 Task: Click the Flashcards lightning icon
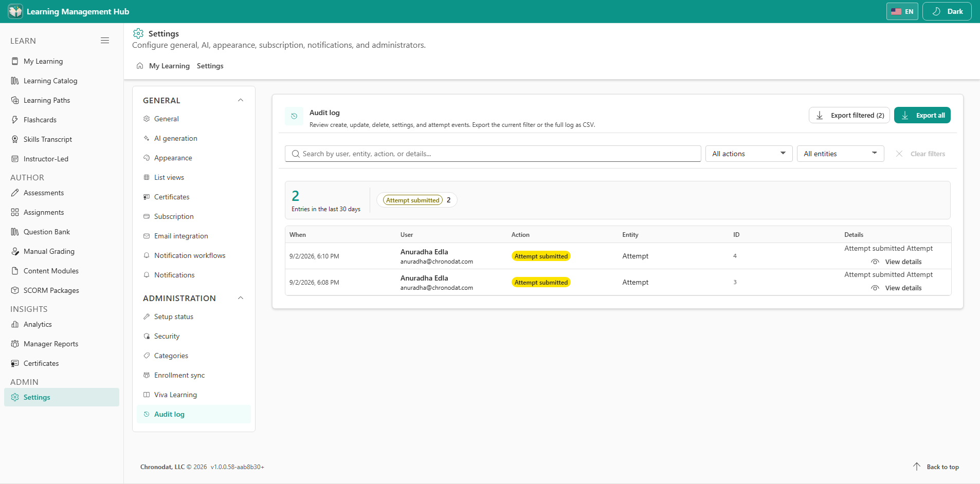pos(15,120)
